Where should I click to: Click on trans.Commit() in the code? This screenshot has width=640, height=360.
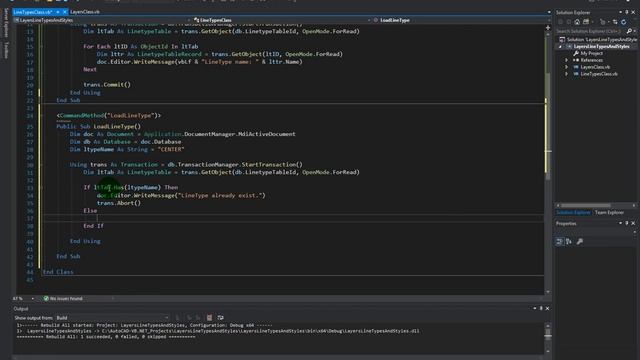coord(107,84)
